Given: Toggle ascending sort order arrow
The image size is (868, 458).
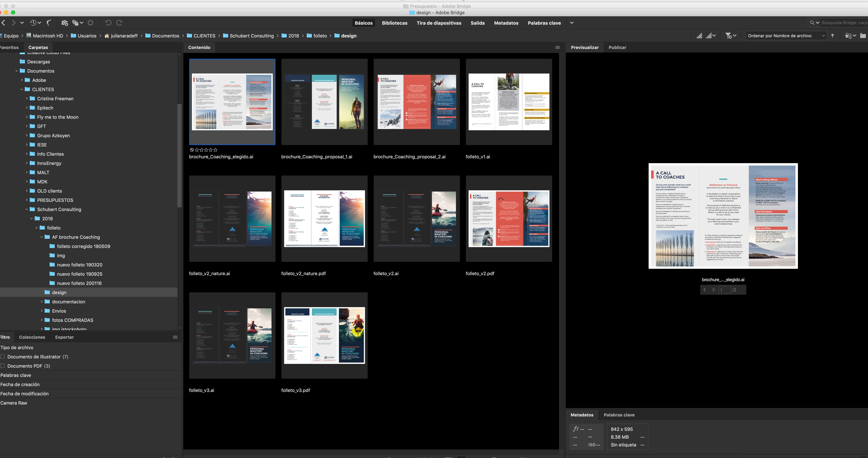Looking at the screenshot, I should tap(833, 36).
